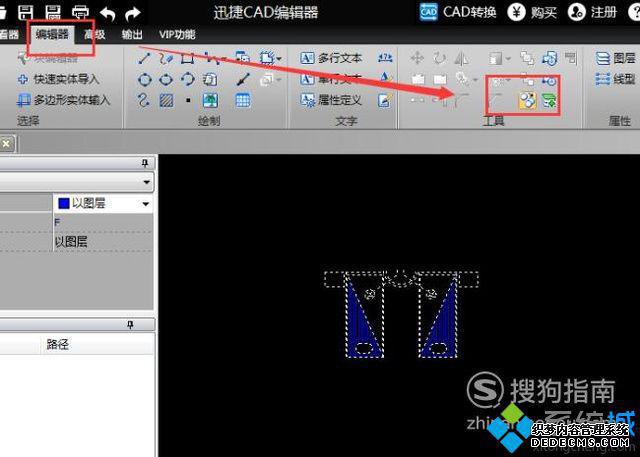
Task: Click the 以图层 property value row
Action: pyautogui.click(x=103, y=242)
